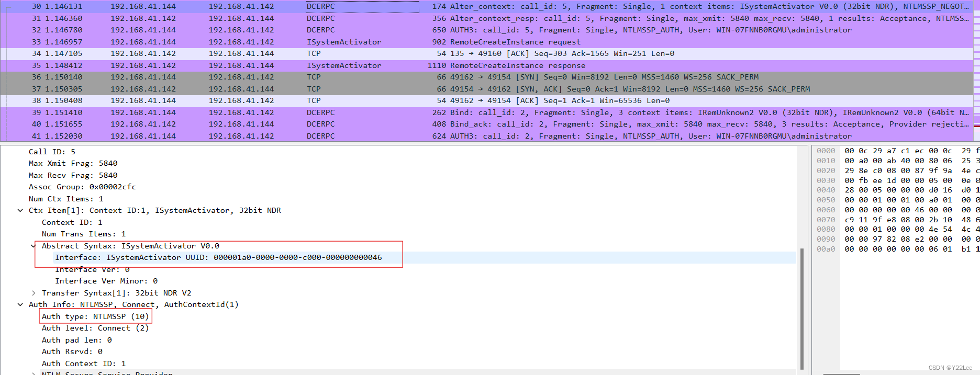This screenshot has width=980, height=375.
Task: Collapse the Abstract Syntax ISystemActivator node
Action: click(34, 246)
